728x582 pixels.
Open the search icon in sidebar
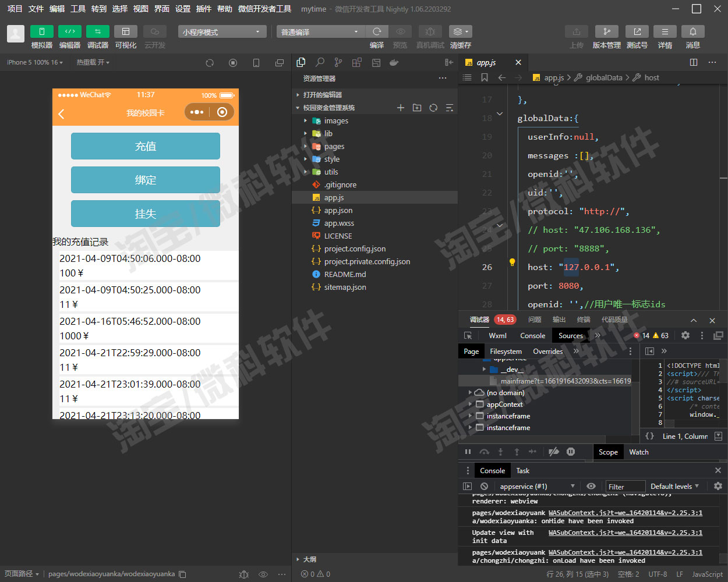tap(320, 62)
